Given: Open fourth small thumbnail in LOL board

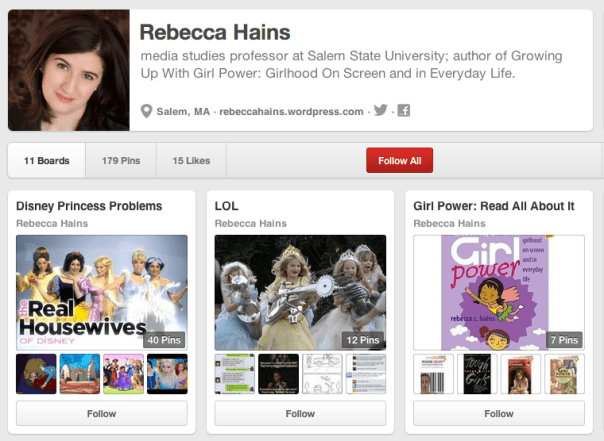Looking at the screenshot, I should point(366,374).
